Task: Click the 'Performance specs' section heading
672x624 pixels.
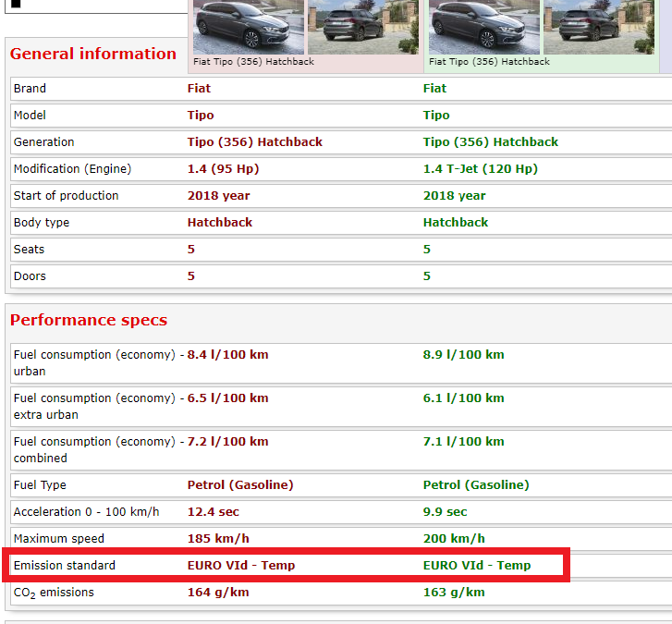Action: tap(89, 320)
